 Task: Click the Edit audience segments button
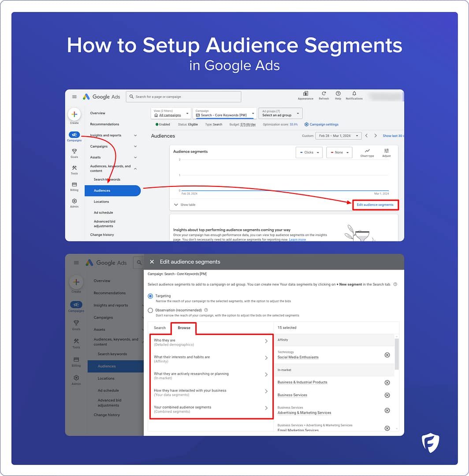[x=375, y=205]
